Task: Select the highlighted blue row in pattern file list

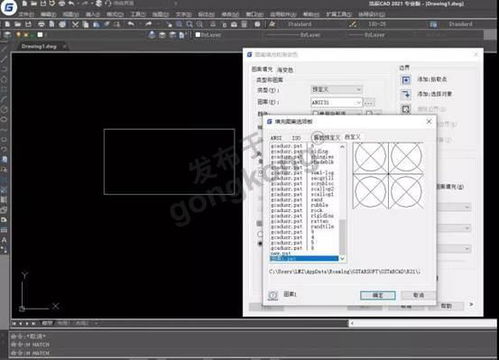Action: tap(304, 259)
